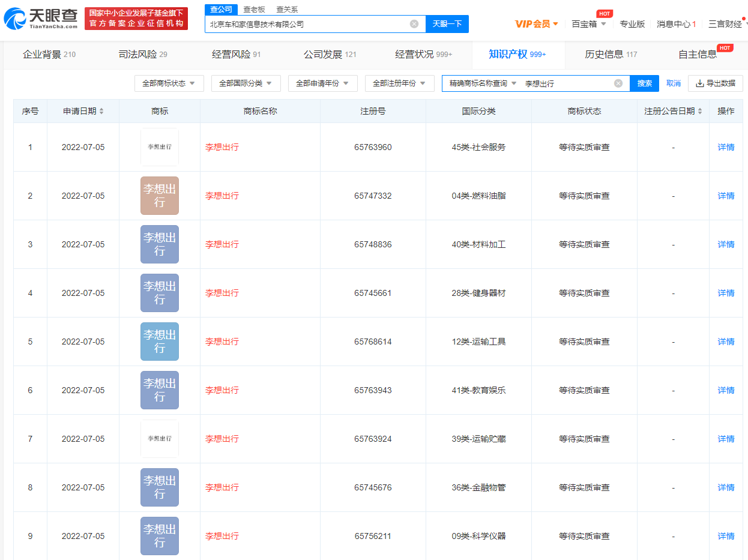The height and width of the screenshot is (560, 748).
Task: Open the 经营风险 tab
Action: (x=237, y=55)
